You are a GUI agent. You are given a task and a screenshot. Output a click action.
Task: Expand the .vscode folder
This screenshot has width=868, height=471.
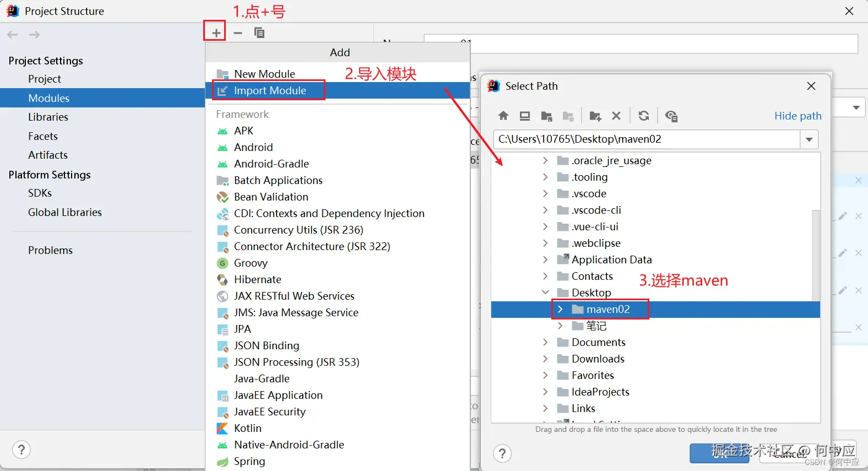pos(545,193)
